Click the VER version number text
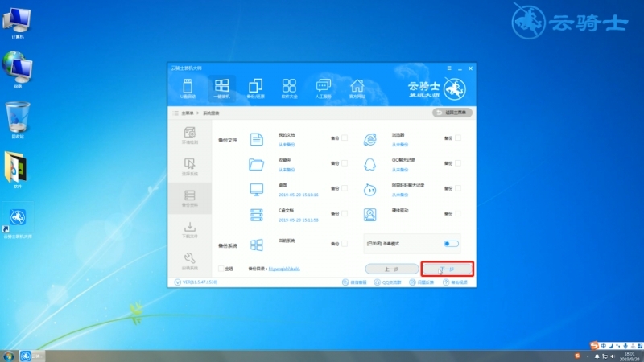Screen dimensions: 644x362 click(200, 282)
